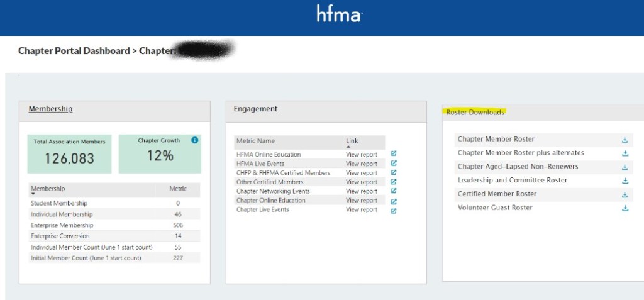Sort engagement table by Metric Name
This screenshot has height=300, width=644.
tap(255, 141)
